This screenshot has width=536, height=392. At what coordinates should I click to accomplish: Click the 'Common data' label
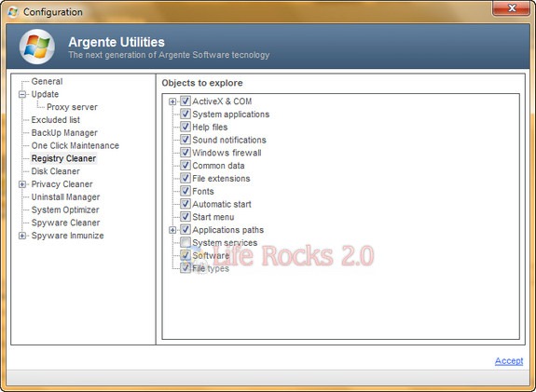(218, 166)
